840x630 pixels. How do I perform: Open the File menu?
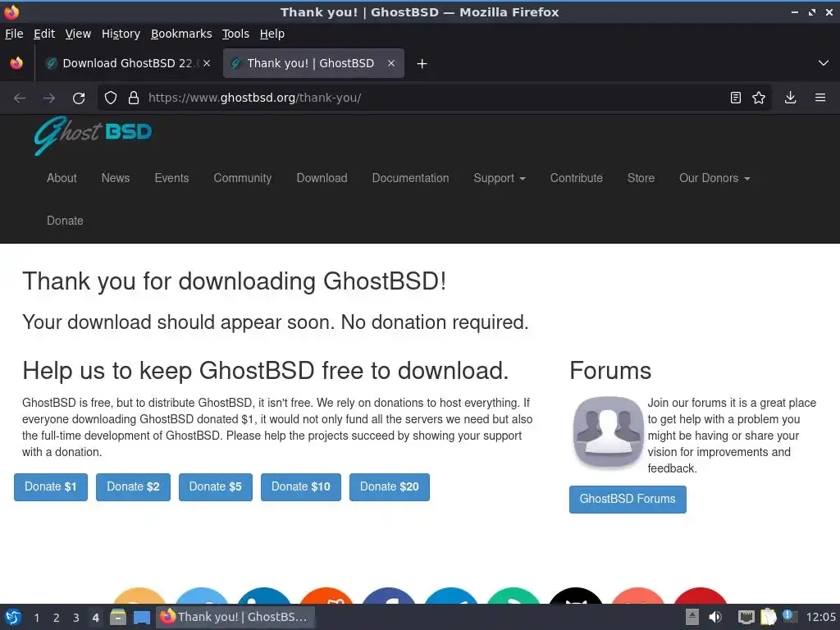(14, 34)
